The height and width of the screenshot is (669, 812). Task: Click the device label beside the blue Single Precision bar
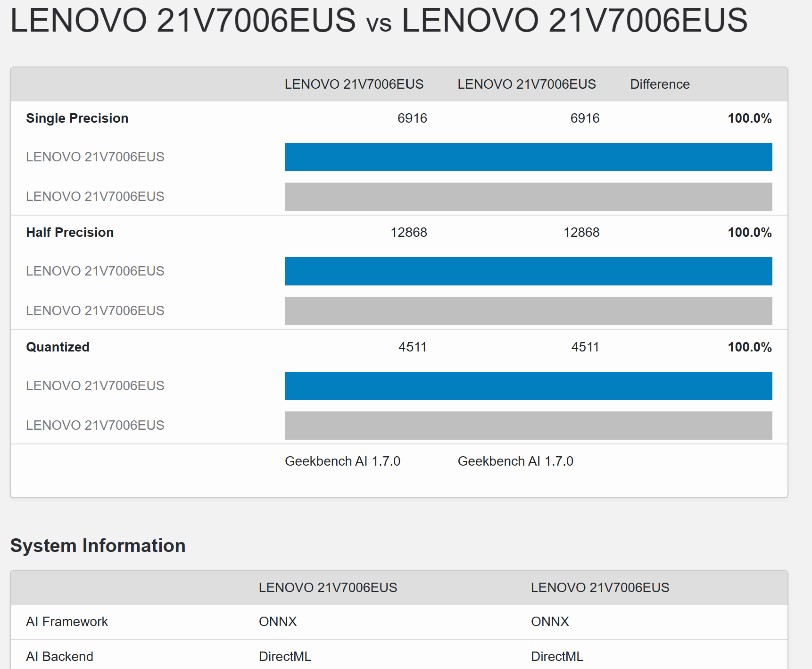pyautogui.click(x=95, y=157)
